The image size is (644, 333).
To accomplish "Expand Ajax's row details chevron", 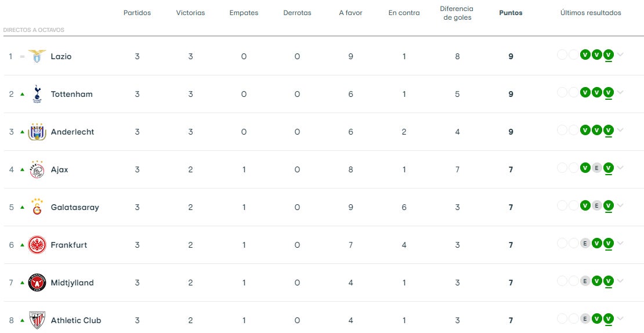I will coord(621,168).
